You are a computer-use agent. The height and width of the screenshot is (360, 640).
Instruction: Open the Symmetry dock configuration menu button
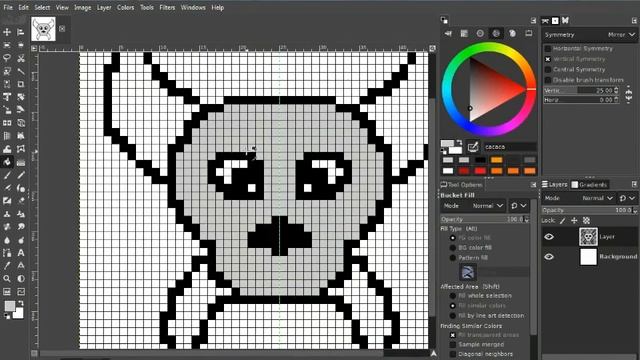click(x=634, y=20)
